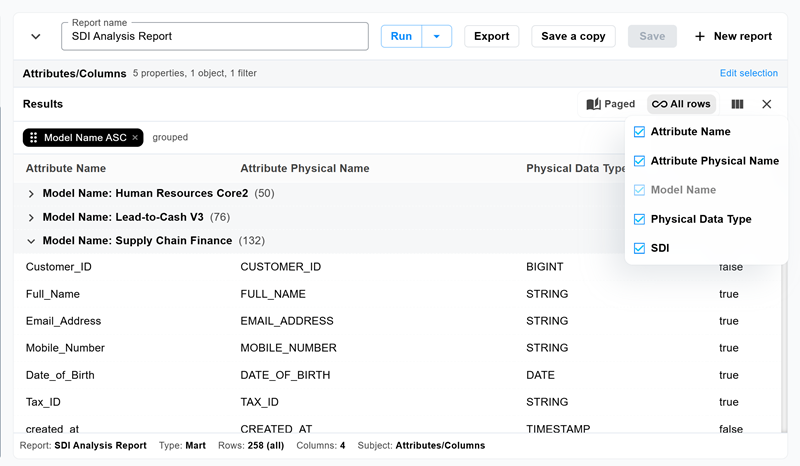Click the Model Name ASC drag handle
This screenshot has height=466, width=800.
pos(33,137)
